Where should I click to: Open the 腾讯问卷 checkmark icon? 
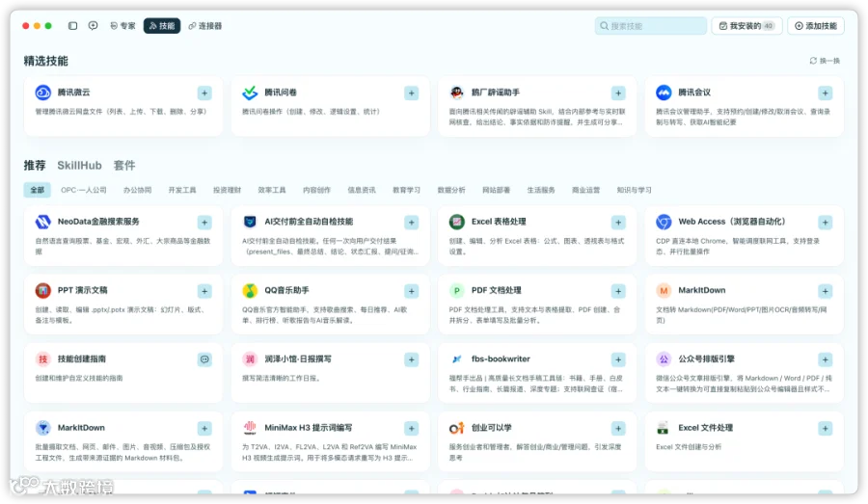click(x=250, y=93)
